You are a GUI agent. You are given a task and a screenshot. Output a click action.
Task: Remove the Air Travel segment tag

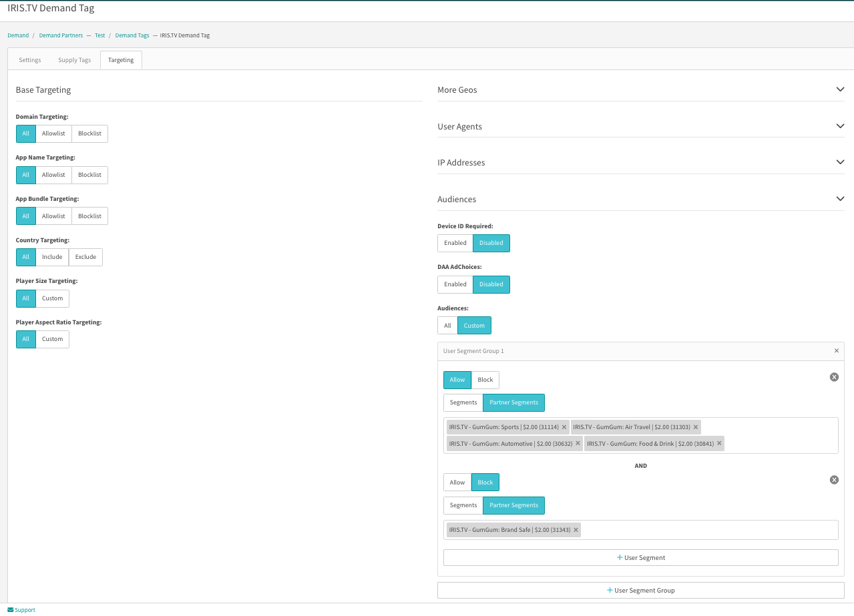click(696, 427)
